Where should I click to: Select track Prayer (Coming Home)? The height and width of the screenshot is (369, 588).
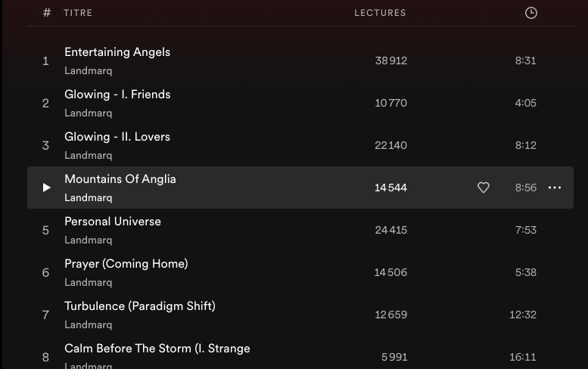[126, 264]
